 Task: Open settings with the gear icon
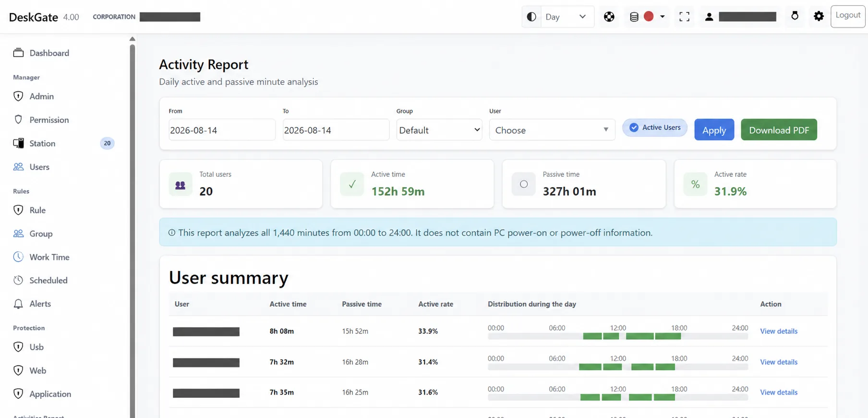tap(819, 16)
